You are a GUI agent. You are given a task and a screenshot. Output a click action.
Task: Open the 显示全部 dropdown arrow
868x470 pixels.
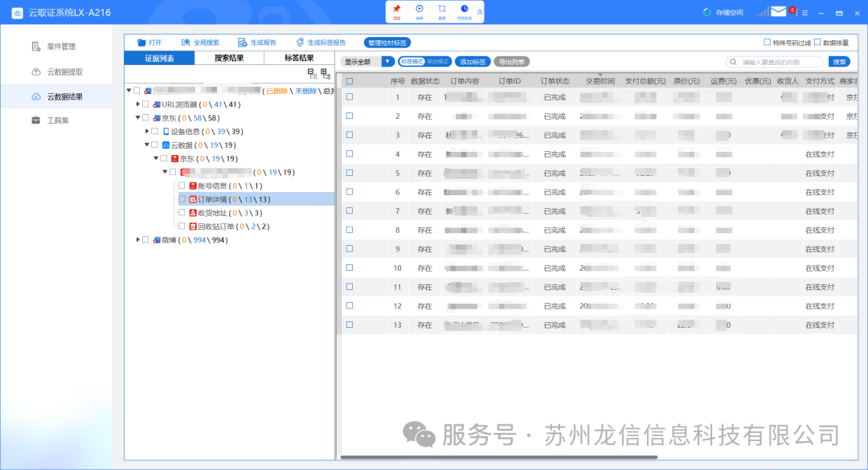pos(388,61)
